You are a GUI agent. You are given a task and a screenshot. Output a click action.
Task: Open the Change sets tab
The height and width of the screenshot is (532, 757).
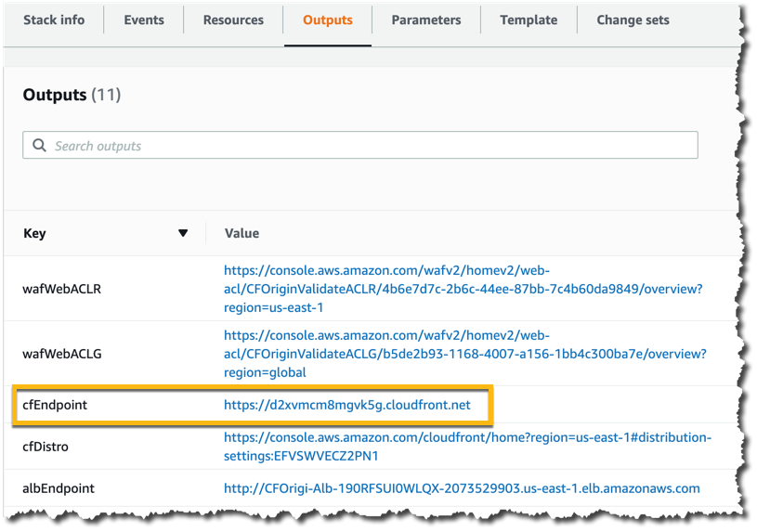pyautogui.click(x=633, y=20)
